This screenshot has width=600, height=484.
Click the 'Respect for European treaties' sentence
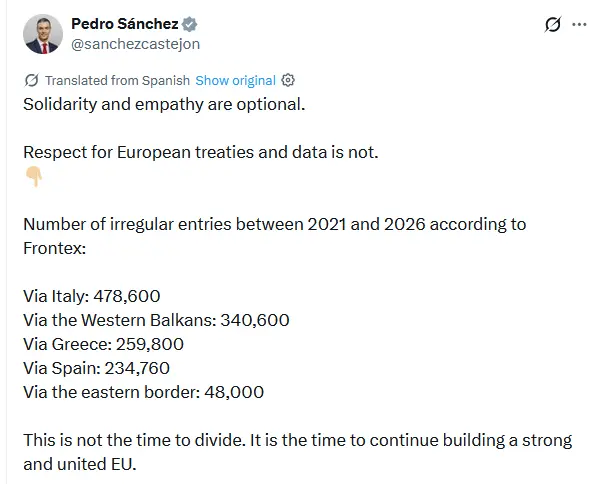[x=201, y=152]
